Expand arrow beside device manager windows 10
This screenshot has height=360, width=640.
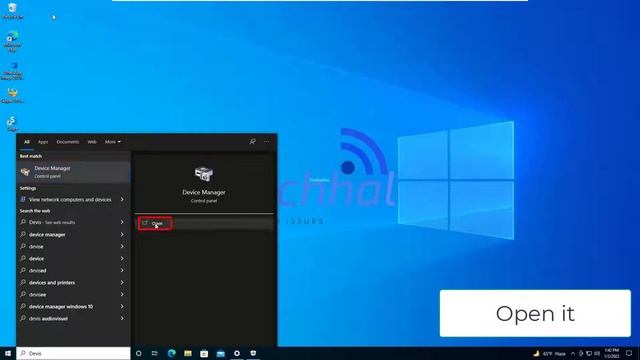click(122, 307)
